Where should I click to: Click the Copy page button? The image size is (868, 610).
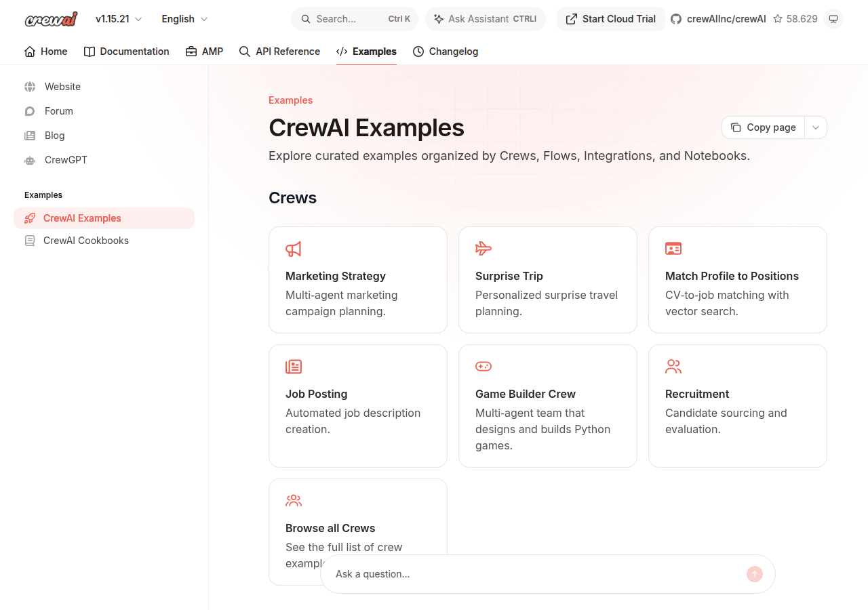tap(764, 127)
